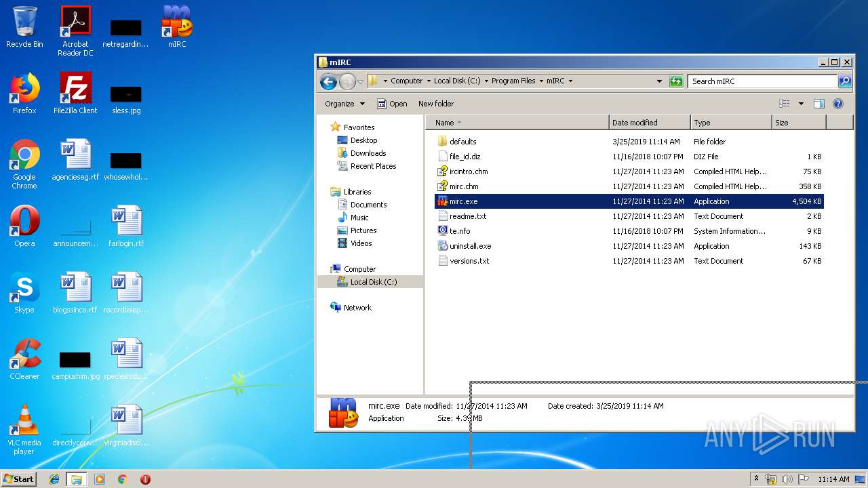Select Recent Places in navigation pane
This screenshot has width=868, height=488.
[x=373, y=166]
